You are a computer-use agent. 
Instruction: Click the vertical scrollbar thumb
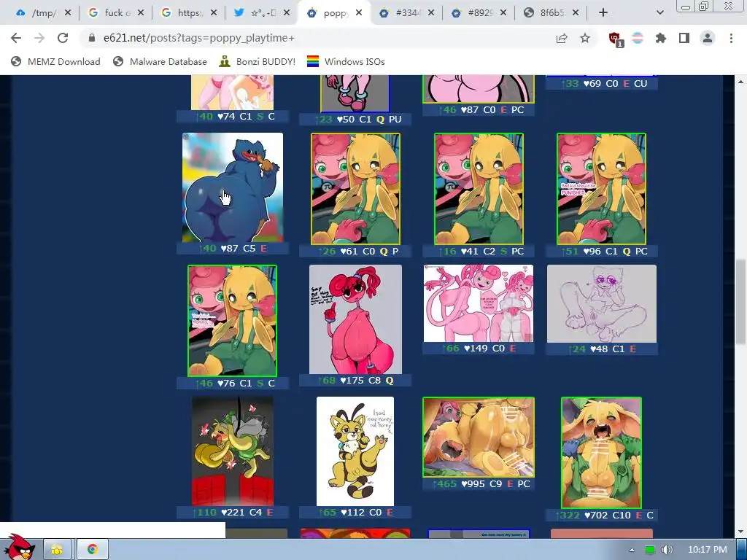(x=741, y=301)
